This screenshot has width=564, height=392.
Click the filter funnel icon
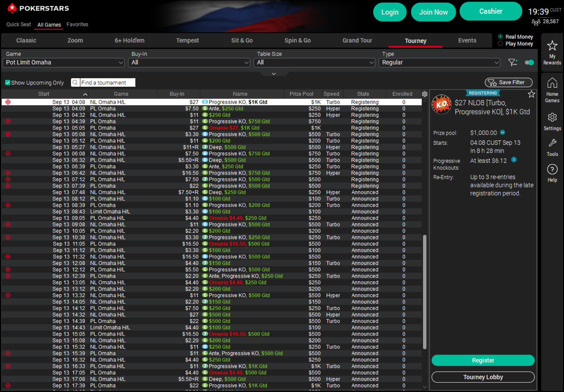tap(512, 62)
